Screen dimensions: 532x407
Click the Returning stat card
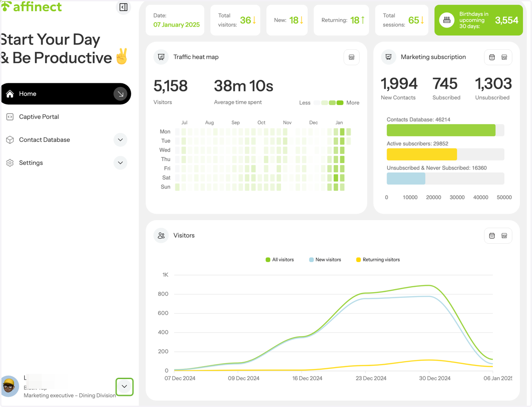coord(341,20)
